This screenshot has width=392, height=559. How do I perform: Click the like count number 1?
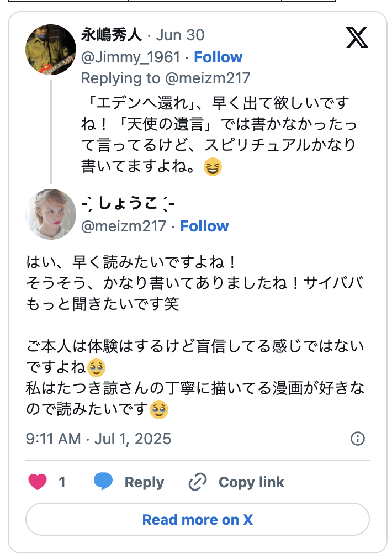(62, 482)
